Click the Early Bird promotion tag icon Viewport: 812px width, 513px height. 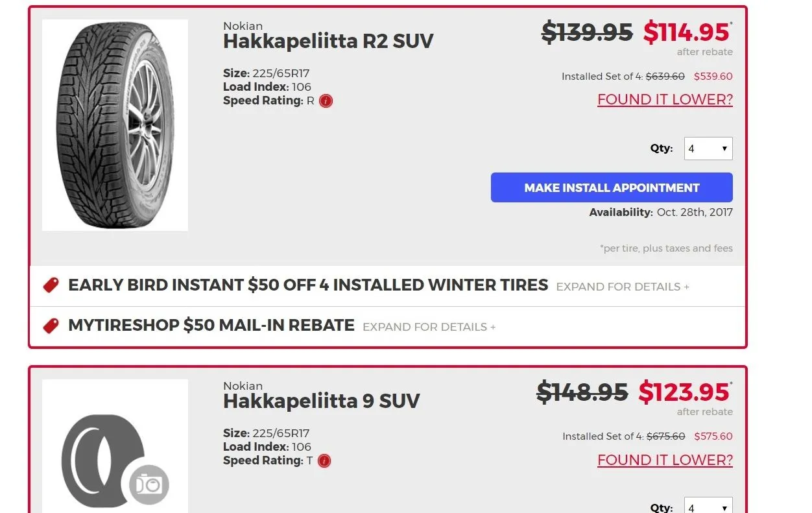click(51, 285)
